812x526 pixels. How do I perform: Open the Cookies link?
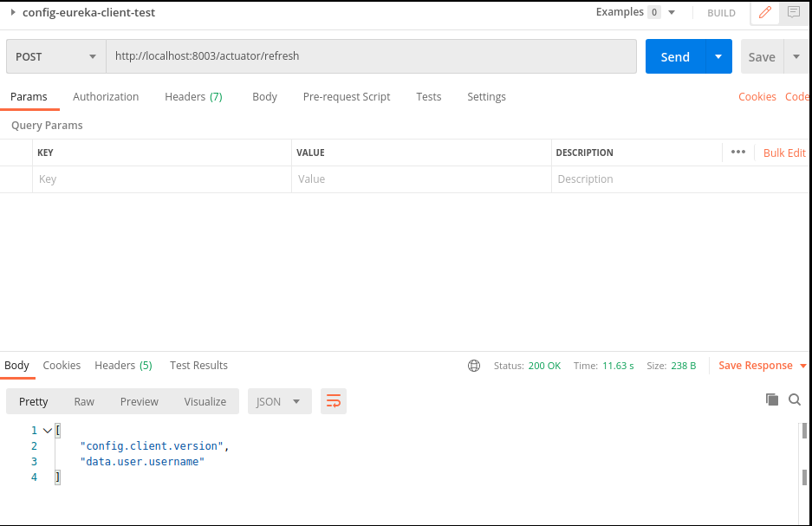[757, 97]
